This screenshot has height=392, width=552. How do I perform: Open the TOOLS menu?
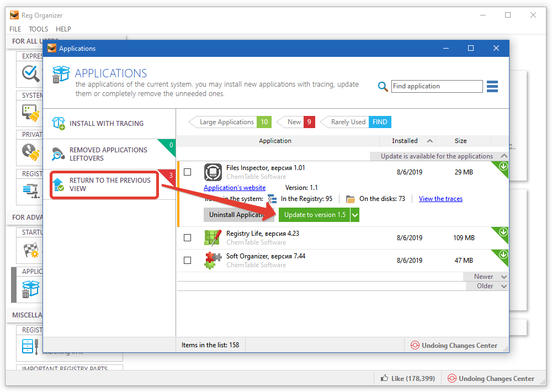pyautogui.click(x=39, y=29)
